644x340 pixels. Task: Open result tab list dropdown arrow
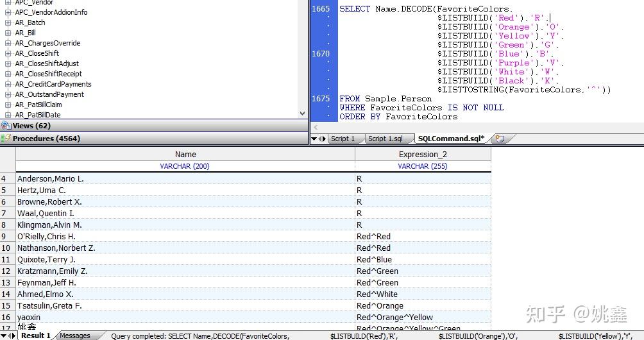[x=4, y=336]
